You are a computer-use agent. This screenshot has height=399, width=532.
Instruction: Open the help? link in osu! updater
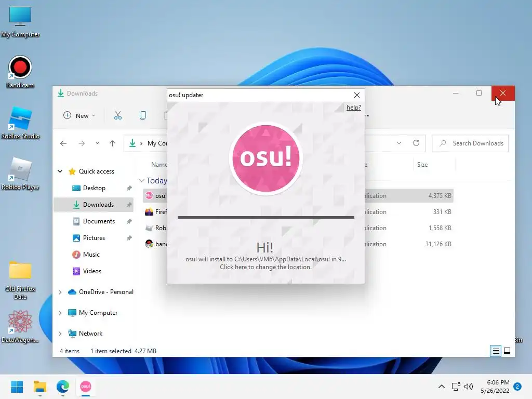[353, 108]
